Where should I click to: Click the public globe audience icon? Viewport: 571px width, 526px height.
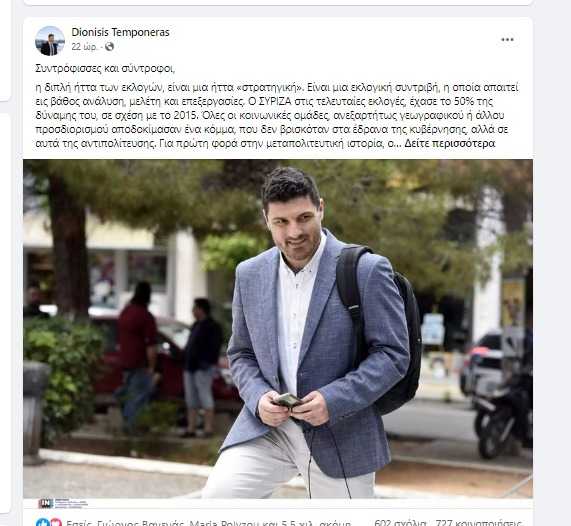pos(110,47)
